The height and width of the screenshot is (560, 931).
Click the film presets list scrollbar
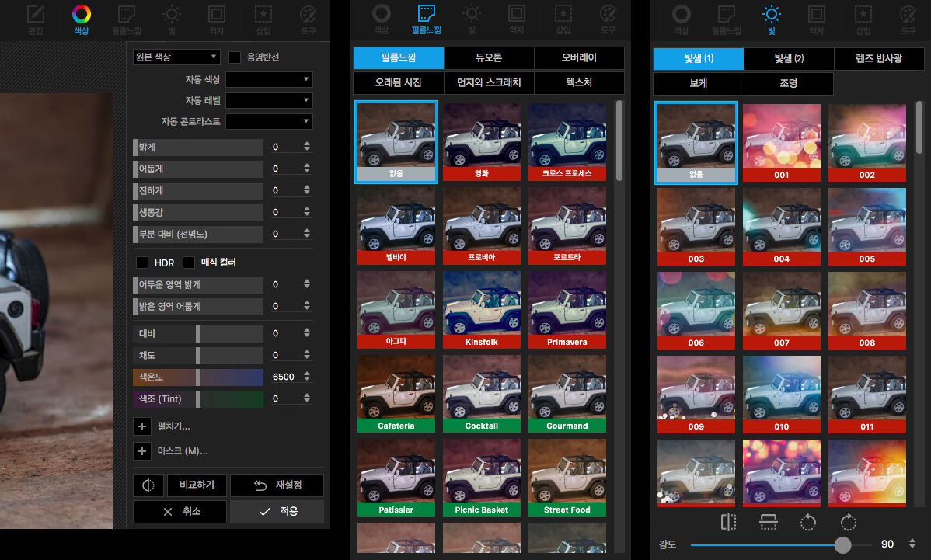(619, 141)
